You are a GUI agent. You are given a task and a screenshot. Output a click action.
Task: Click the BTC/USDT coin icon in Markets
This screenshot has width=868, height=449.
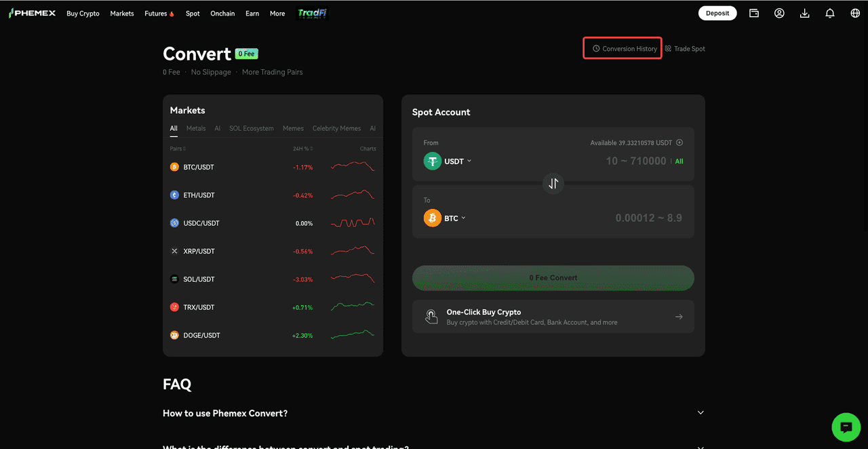(x=174, y=167)
